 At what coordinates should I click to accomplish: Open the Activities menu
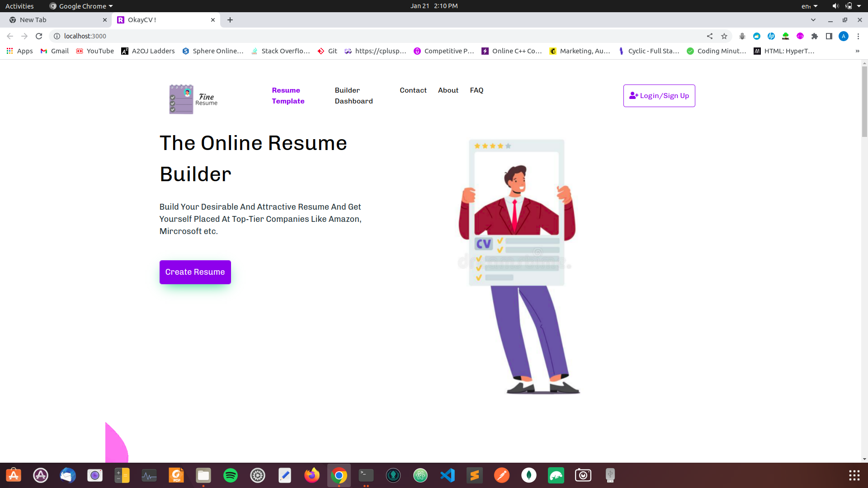pos(19,6)
